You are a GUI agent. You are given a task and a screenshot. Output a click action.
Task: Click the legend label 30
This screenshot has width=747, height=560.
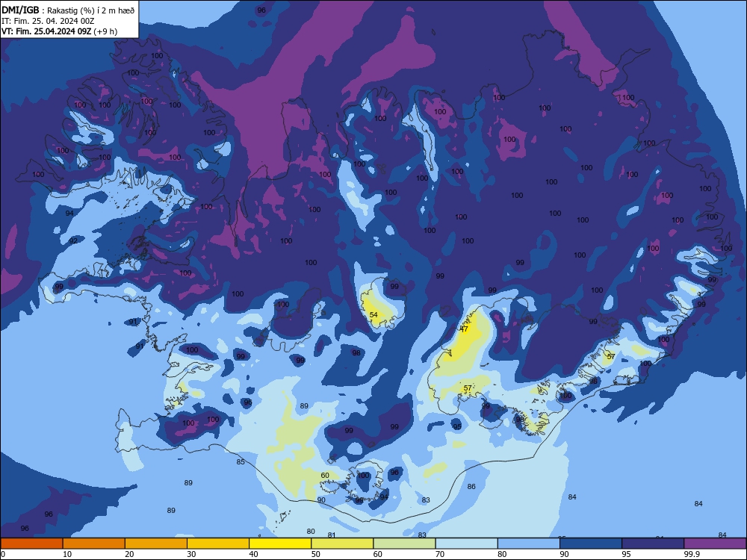click(x=191, y=554)
